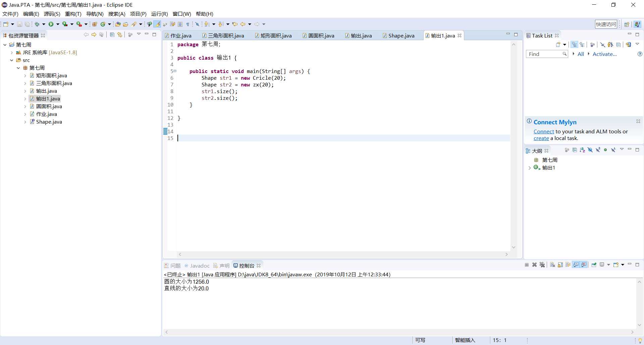Close the Connect Mylyn notification
The width and height of the screenshot is (644, 345).
pos(638,121)
